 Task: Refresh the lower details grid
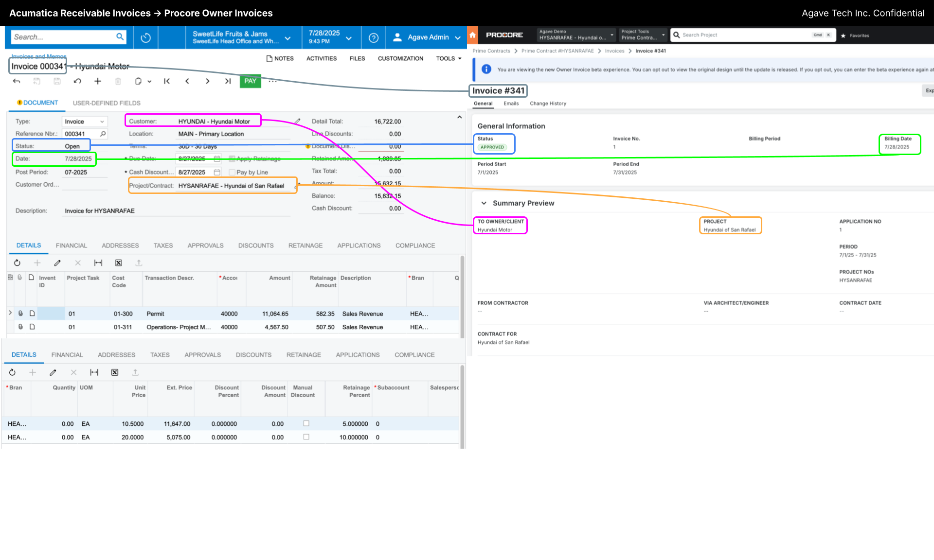(12, 372)
